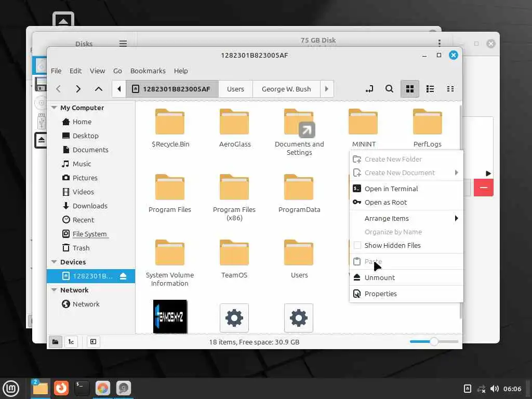Open System Volume Information folder
Screen dimensions: 532x399
tap(170, 263)
